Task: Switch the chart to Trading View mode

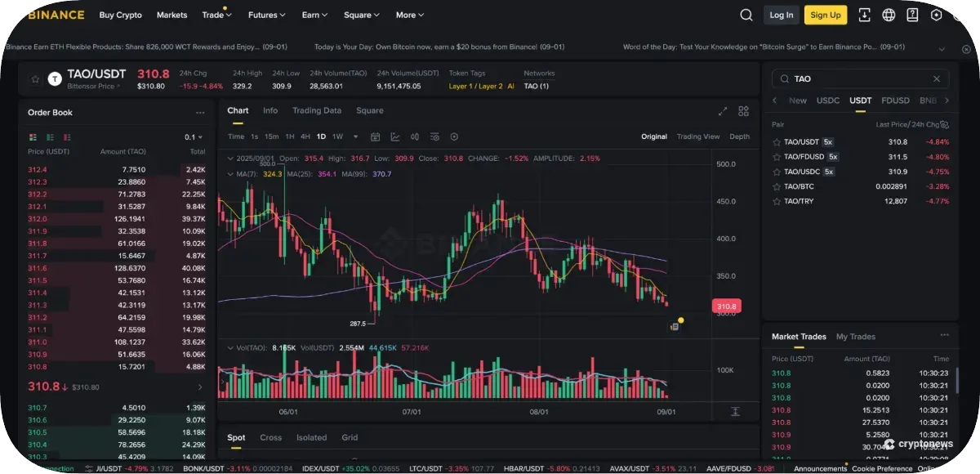Action: pyautogui.click(x=698, y=136)
